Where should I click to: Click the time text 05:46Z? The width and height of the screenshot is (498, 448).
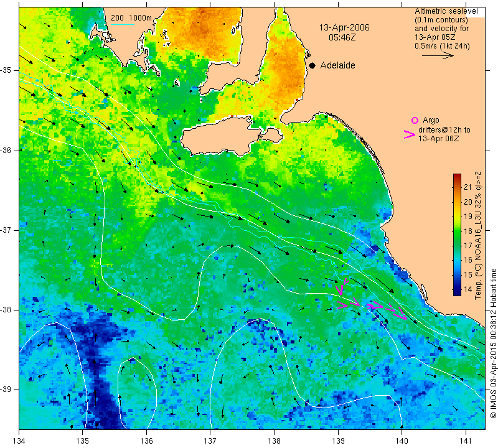342,37
